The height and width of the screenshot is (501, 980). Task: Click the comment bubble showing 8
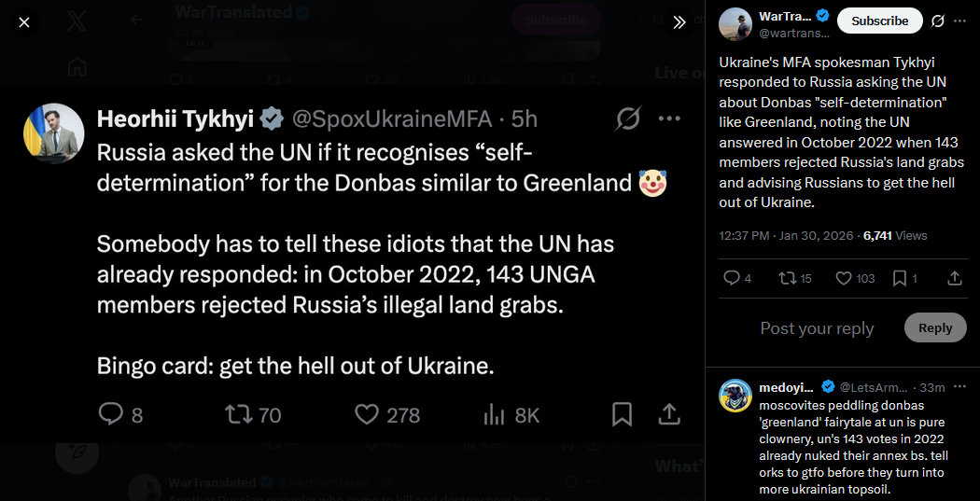120,415
